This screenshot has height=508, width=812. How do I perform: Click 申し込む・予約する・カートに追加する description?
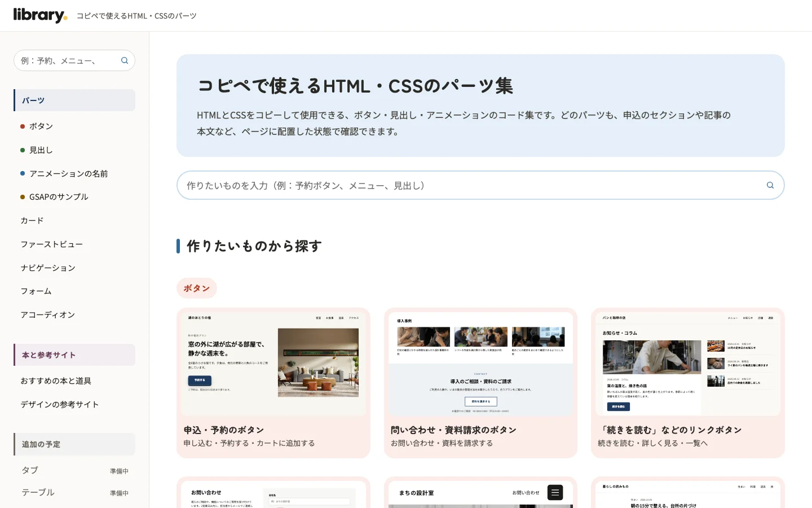click(249, 443)
